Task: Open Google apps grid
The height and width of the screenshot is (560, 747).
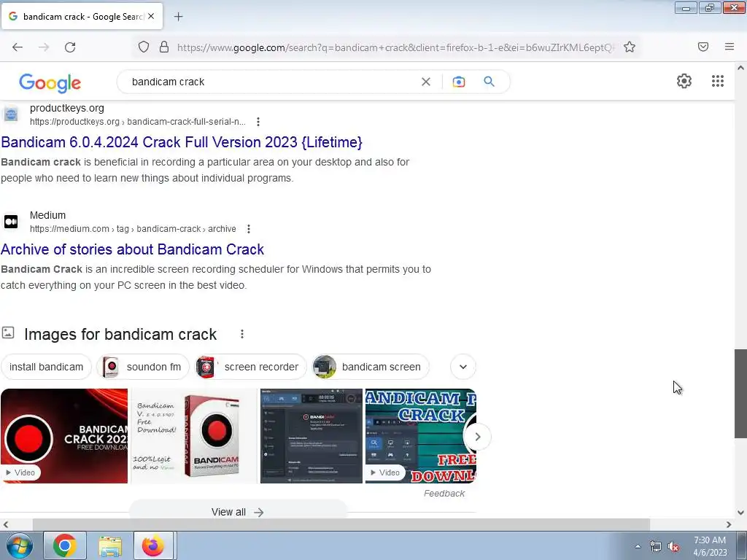Action: click(718, 81)
